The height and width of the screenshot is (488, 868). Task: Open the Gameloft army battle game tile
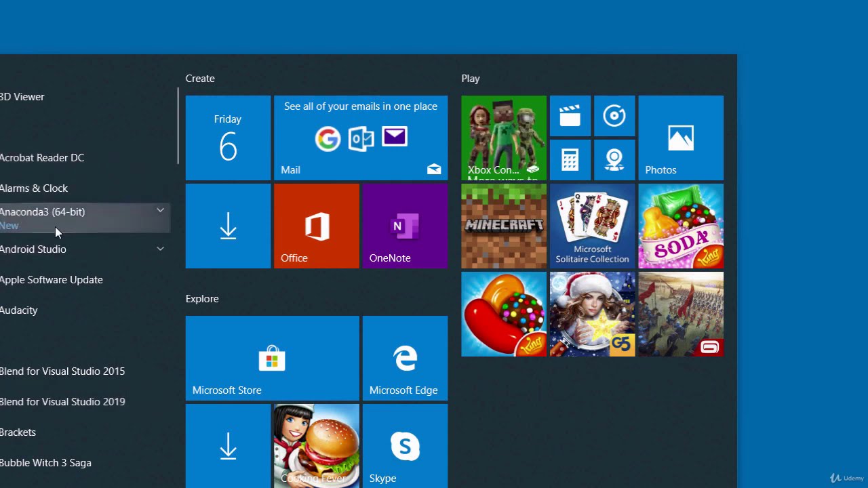(681, 314)
